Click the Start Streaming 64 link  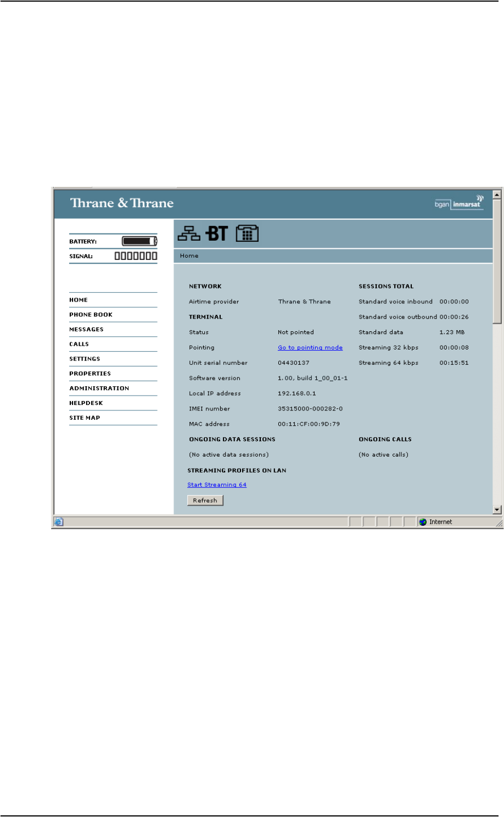click(217, 485)
